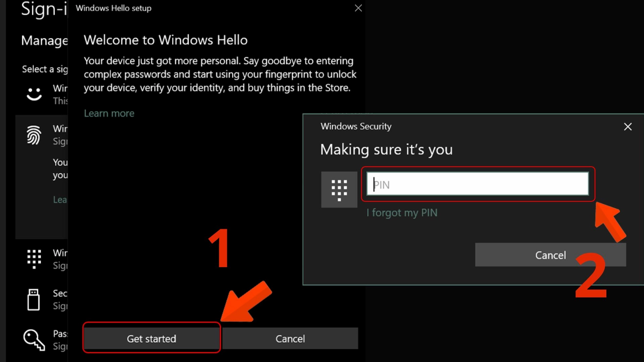
Task: Open the partially hidden Learn more link in the sidebar
Action: click(60, 200)
